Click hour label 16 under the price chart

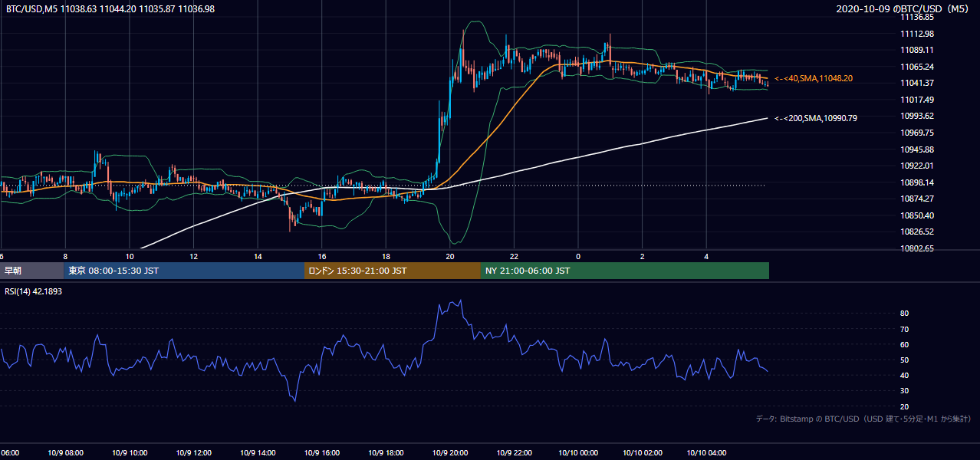click(x=322, y=256)
